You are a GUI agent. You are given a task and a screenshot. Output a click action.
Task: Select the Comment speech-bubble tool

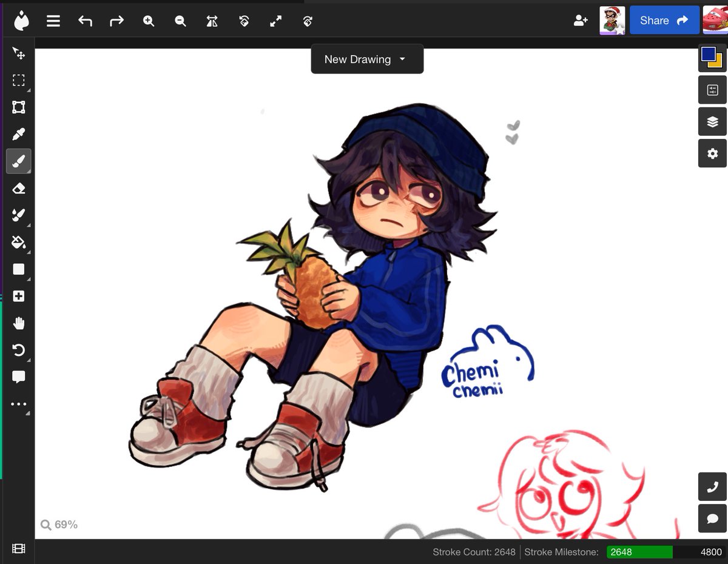[19, 377]
